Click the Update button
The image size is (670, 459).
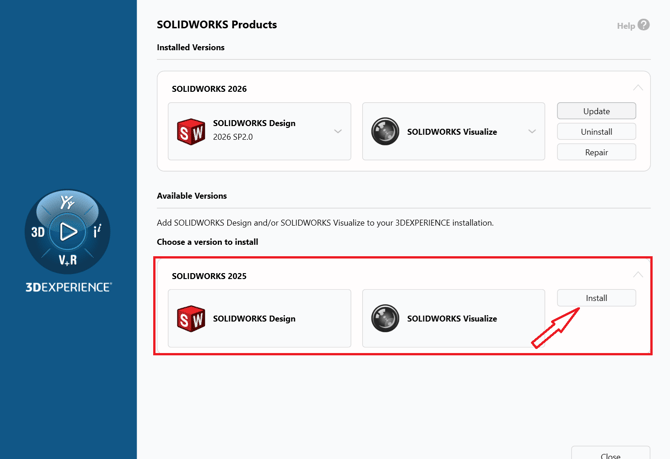pyautogui.click(x=597, y=111)
